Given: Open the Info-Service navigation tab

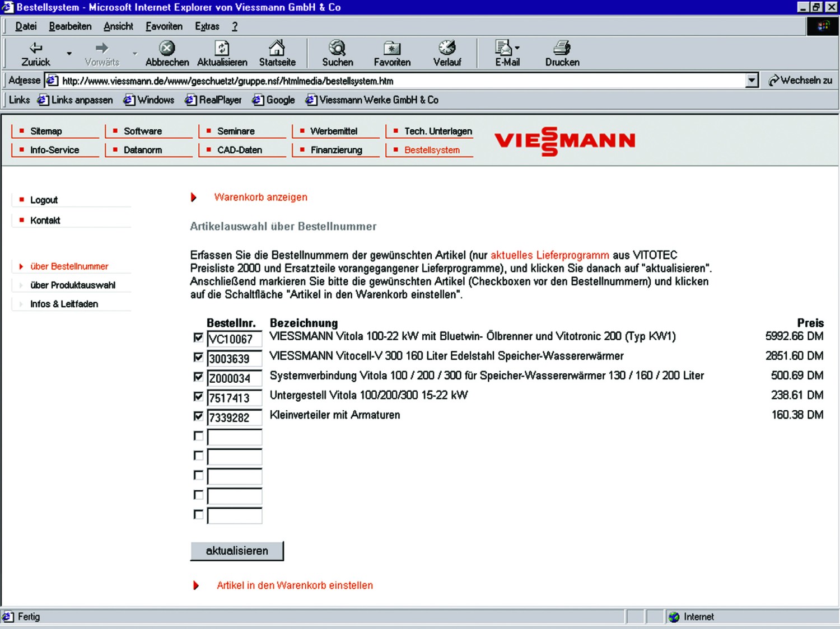Looking at the screenshot, I should click(54, 150).
